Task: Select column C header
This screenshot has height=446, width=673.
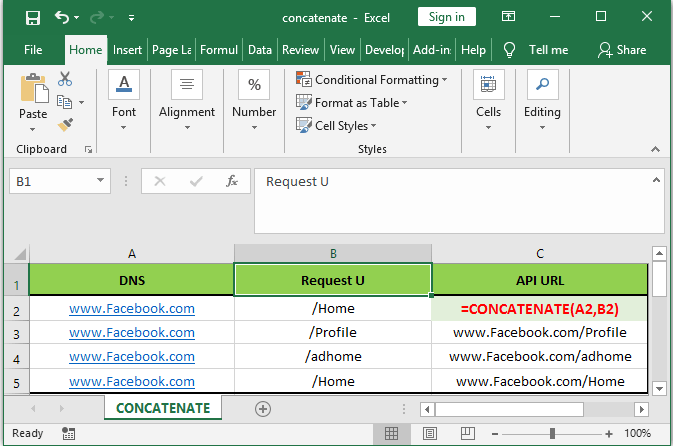Action: (540, 254)
